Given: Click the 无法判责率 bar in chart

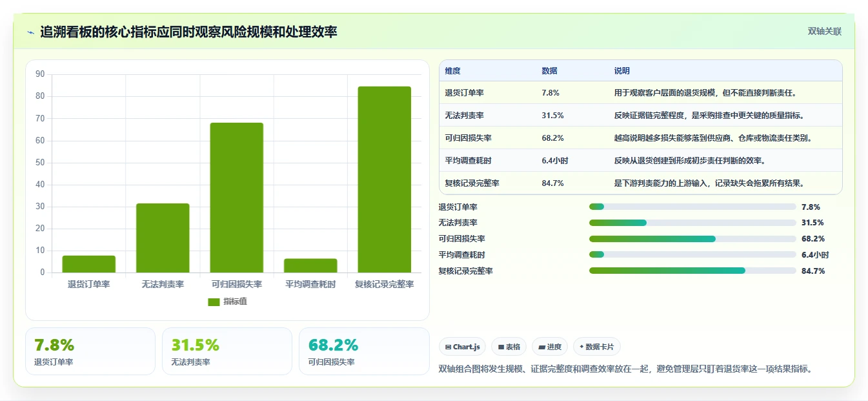Looking at the screenshot, I should pos(163,238).
